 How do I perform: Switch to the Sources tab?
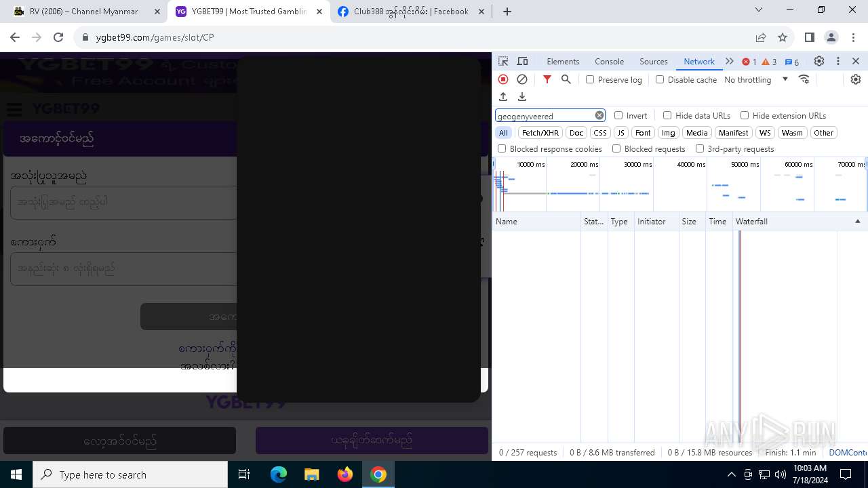point(654,61)
